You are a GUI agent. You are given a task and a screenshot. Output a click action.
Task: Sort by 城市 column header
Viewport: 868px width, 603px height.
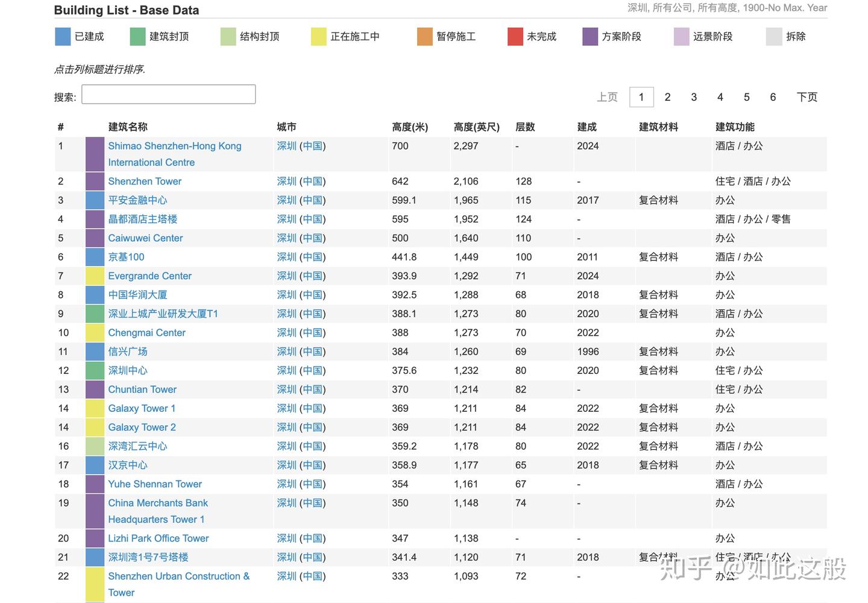click(x=286, y=127)
